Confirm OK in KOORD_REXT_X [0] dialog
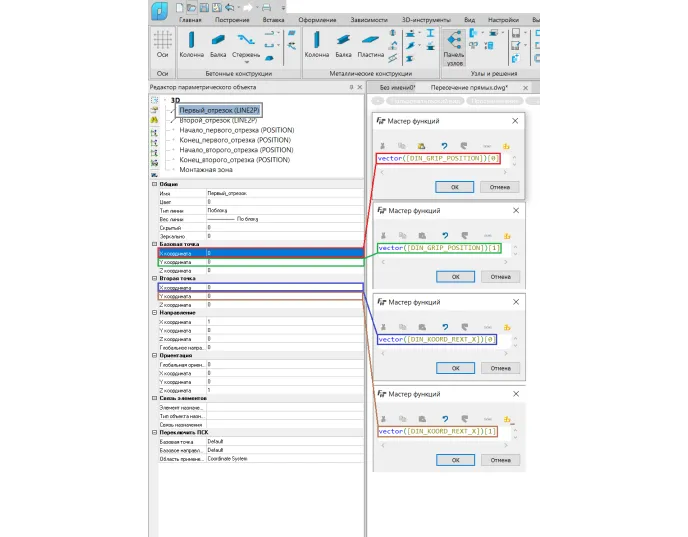 point(455,368)
